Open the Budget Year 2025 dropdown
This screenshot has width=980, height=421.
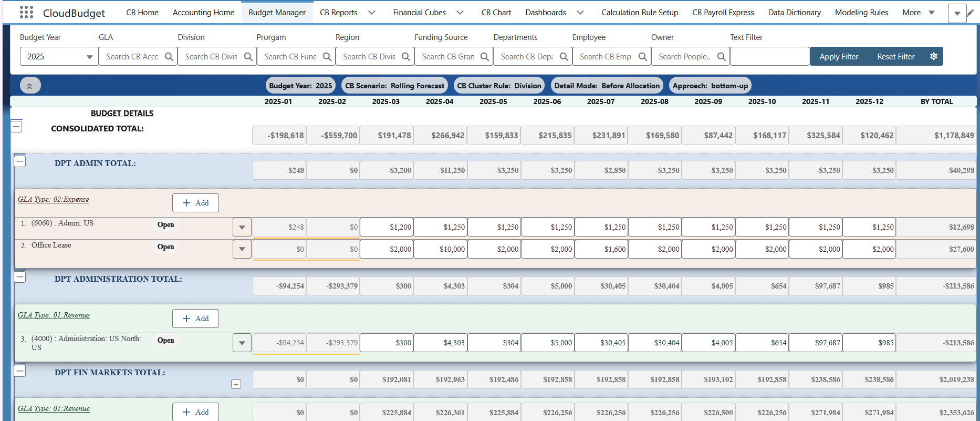(59, 56)
